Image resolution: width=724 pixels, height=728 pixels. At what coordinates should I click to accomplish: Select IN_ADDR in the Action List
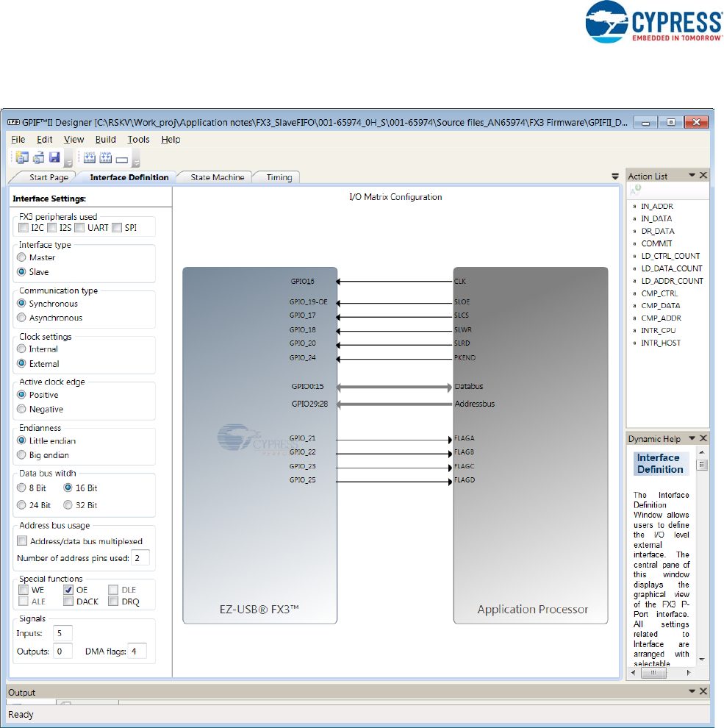(x=656, y=206)
